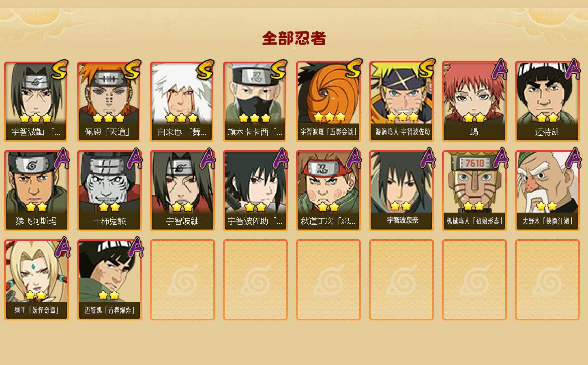The image size is (588, 365).
Task: Choose the 蝎 ninja portrait
Action: tap(474, 101)
